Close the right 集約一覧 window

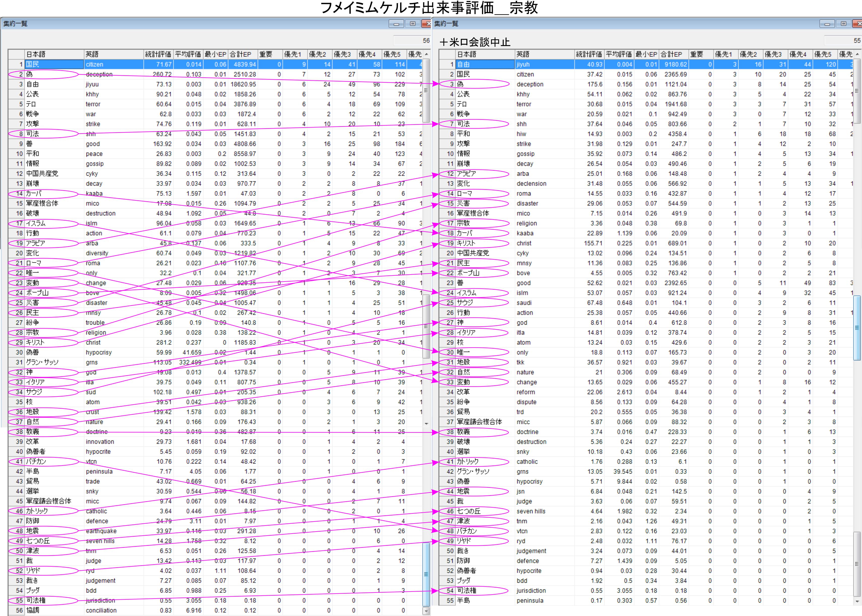point(858,24)
